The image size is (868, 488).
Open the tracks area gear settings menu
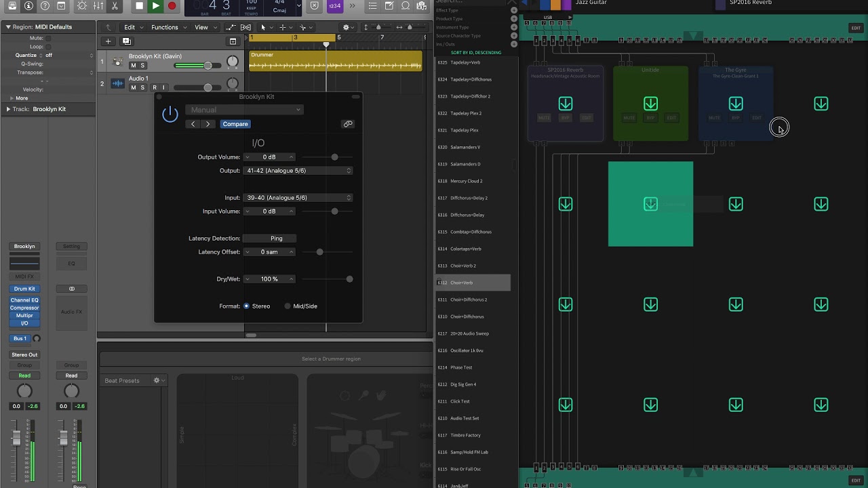(349, 28)
